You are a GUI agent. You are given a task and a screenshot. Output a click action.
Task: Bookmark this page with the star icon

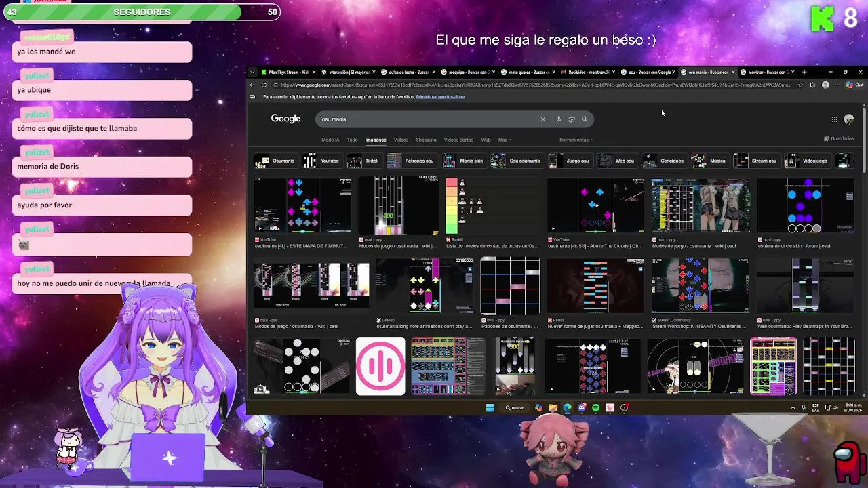click(801, 85)
